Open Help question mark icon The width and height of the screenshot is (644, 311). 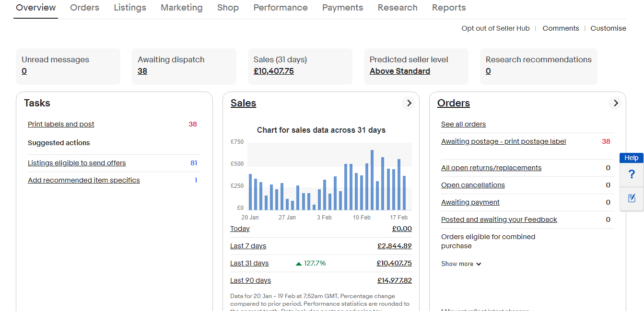632,174
